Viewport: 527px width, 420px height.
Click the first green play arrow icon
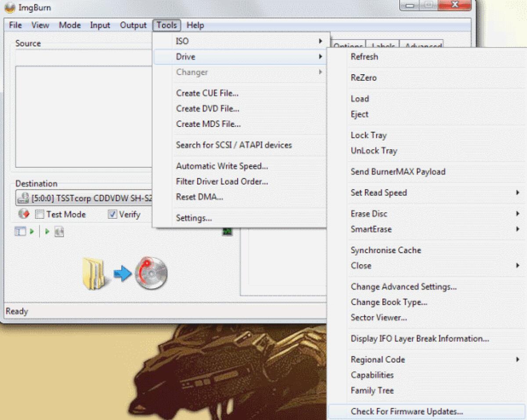pos(32,232)
